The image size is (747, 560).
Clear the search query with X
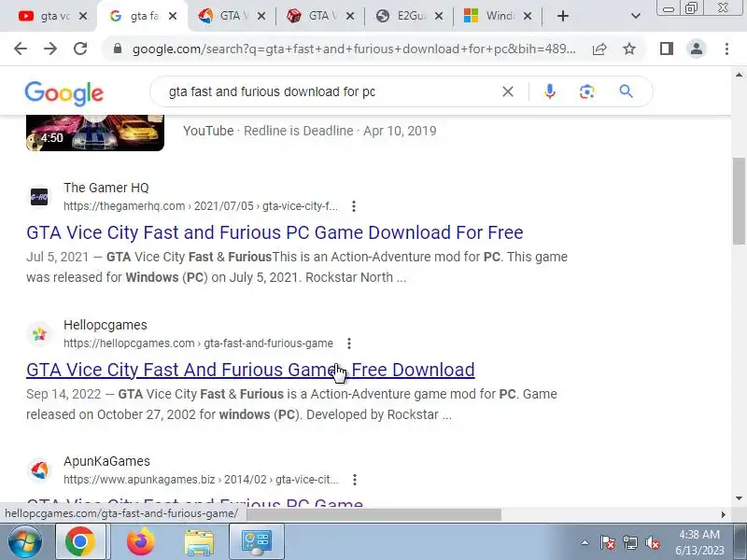508,91
